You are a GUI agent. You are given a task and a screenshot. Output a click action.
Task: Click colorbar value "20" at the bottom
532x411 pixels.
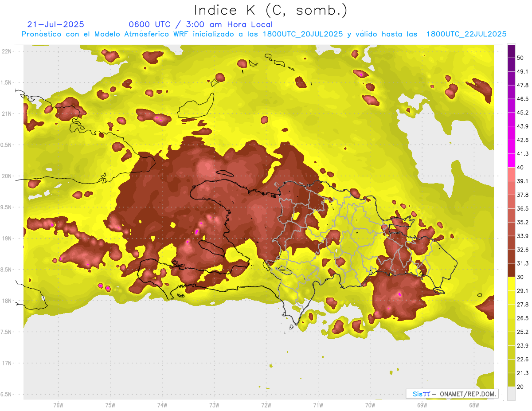pos(520,387)
